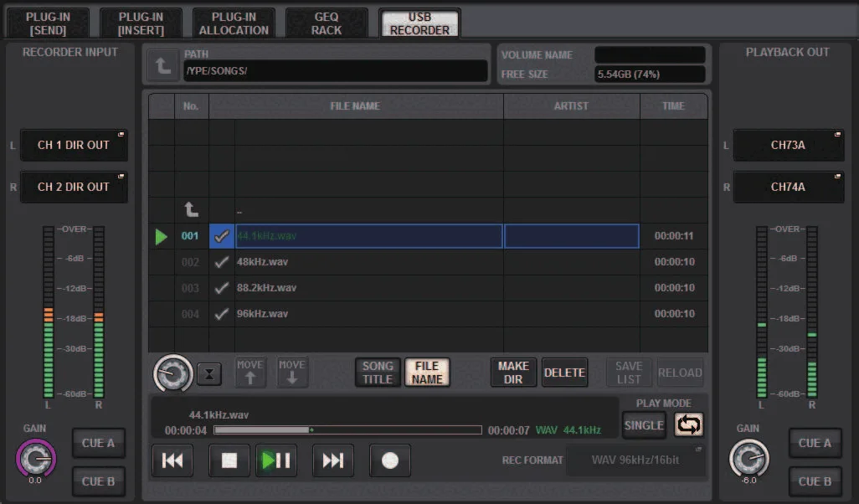Switch list display to SONG TITLE
Screen dimensions: 859x504
tap(378, 373)
